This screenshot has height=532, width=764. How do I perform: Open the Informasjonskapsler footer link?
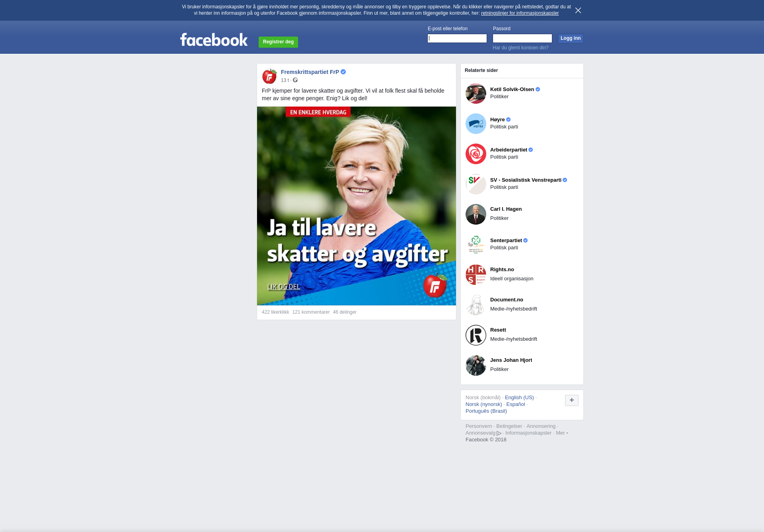point(528,433)
